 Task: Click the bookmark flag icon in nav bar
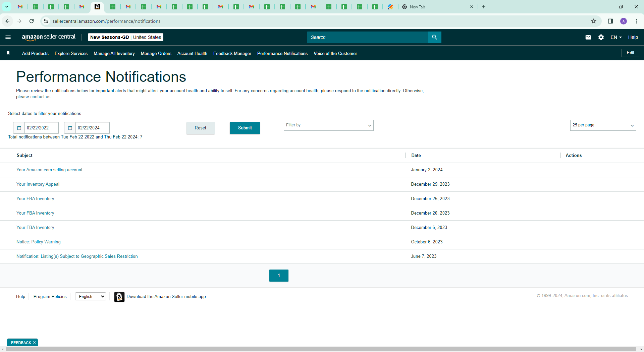[x=8, y=53]
